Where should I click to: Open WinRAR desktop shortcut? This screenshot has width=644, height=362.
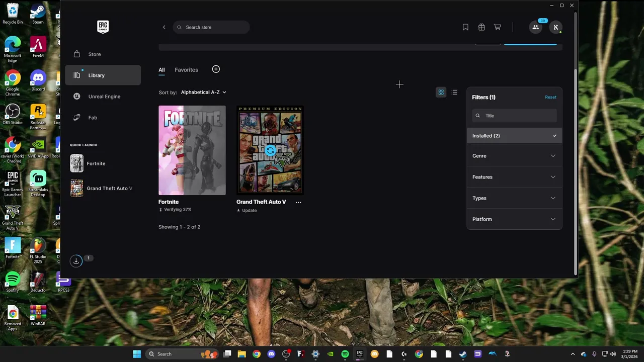coord(38,316)
